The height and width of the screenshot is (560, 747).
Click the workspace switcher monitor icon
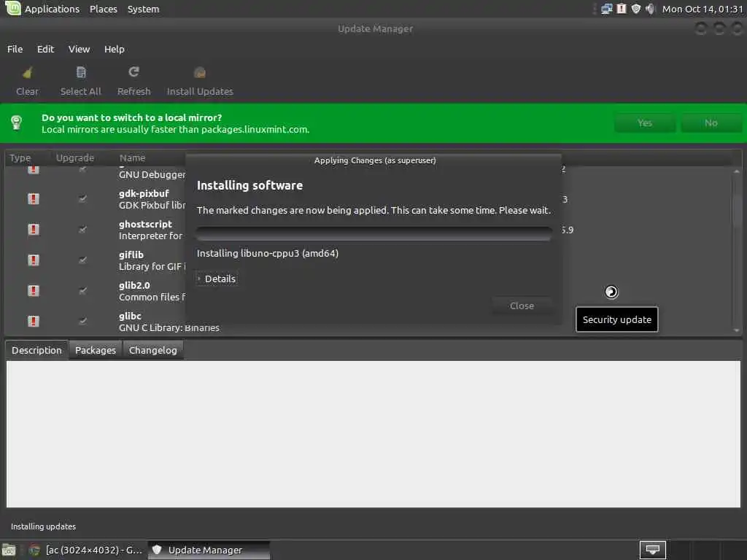click(652, 550)
